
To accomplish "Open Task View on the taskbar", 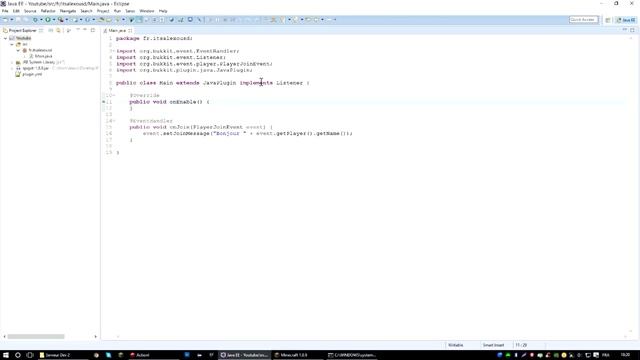I will (30, 355).
